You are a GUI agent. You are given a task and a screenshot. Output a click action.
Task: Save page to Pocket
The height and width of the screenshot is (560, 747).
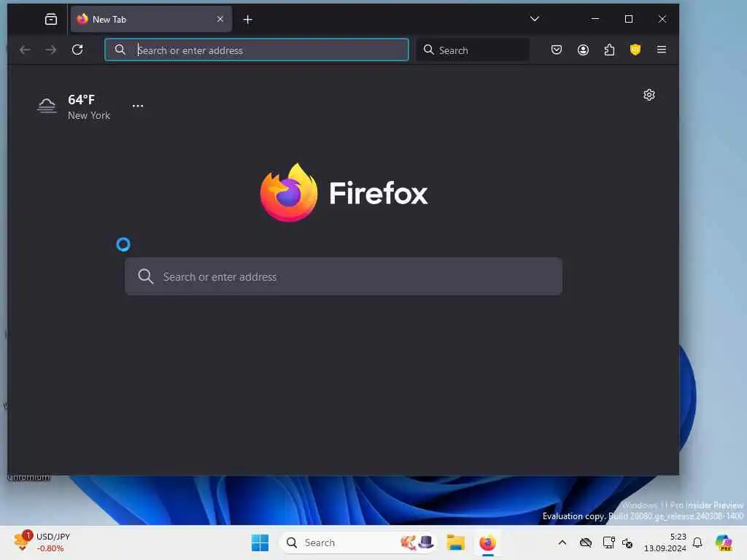(x=557, y=50)
